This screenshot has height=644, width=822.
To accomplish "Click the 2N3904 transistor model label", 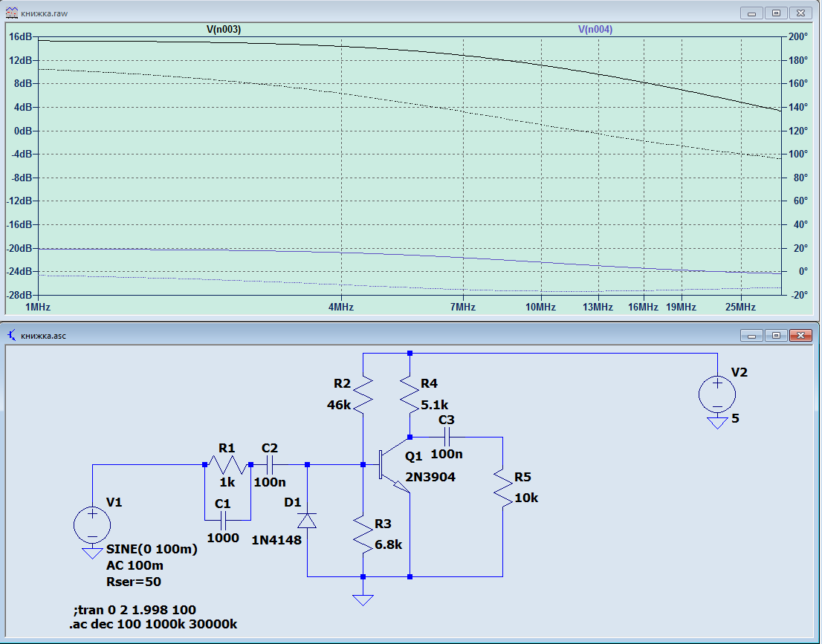I will tap(430, 477).
